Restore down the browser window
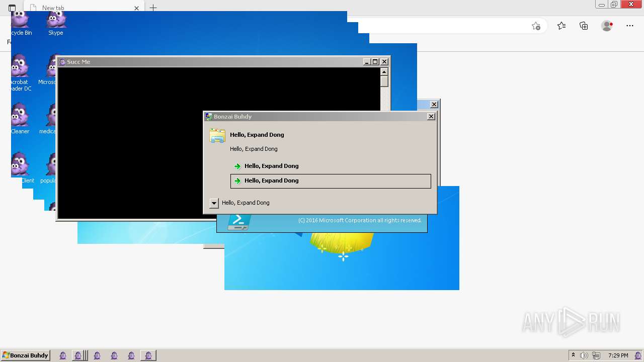Image resolution: width=644 pixels, height=362 pixels. tap(614, 5)
